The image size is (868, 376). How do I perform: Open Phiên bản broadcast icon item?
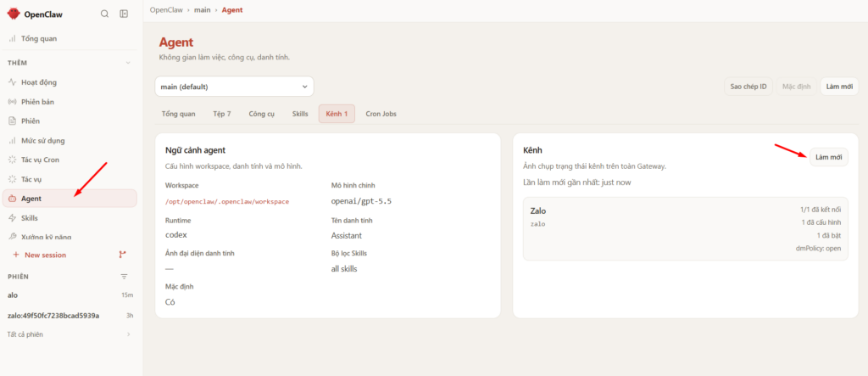pyautogui.click(x=13, y=102)
